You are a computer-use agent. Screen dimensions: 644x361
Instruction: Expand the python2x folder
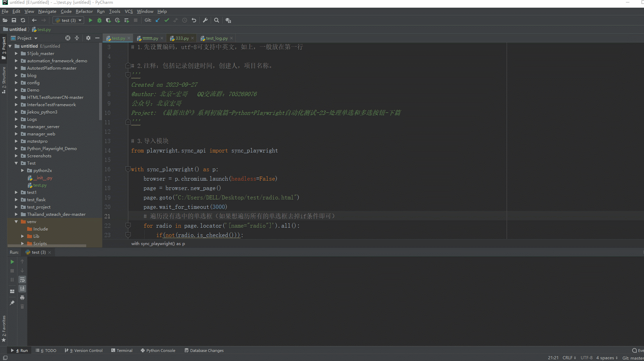click(23, 171)
